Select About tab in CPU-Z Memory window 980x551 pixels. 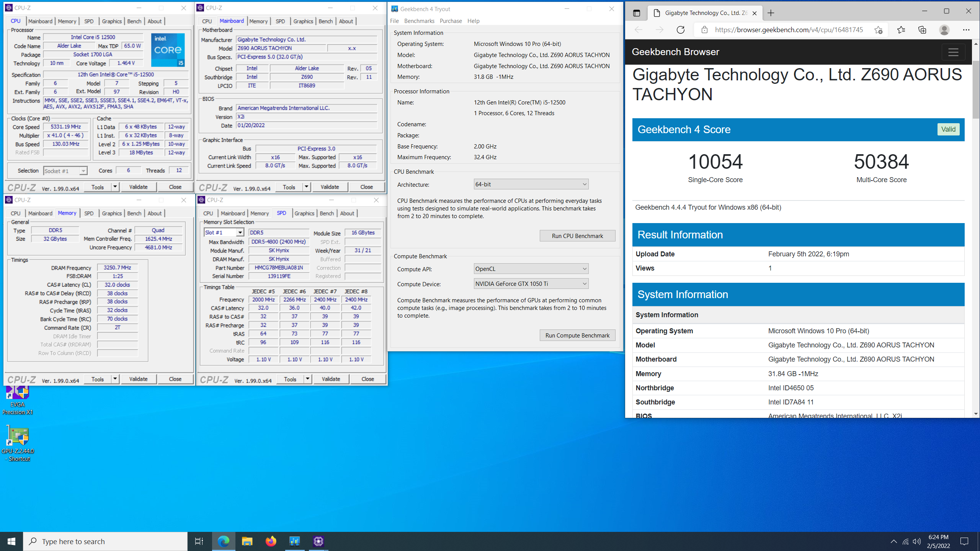click(x=155, y=213)
